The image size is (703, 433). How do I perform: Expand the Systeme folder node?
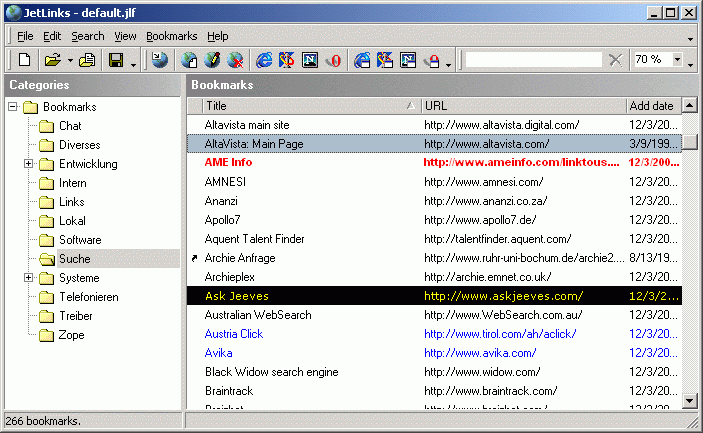coord(28,277)
